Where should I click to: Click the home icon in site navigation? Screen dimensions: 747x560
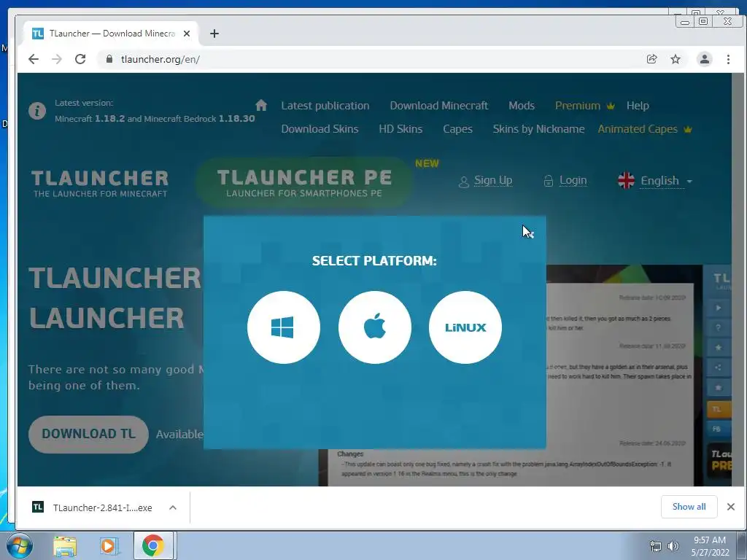pos(261,105)
